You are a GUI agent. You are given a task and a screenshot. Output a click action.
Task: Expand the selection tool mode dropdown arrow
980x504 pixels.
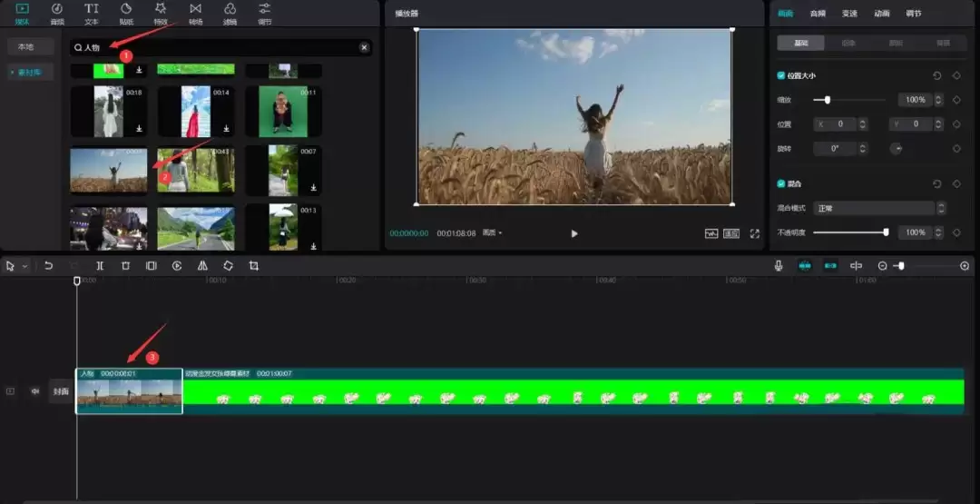(x=24, y=266)
